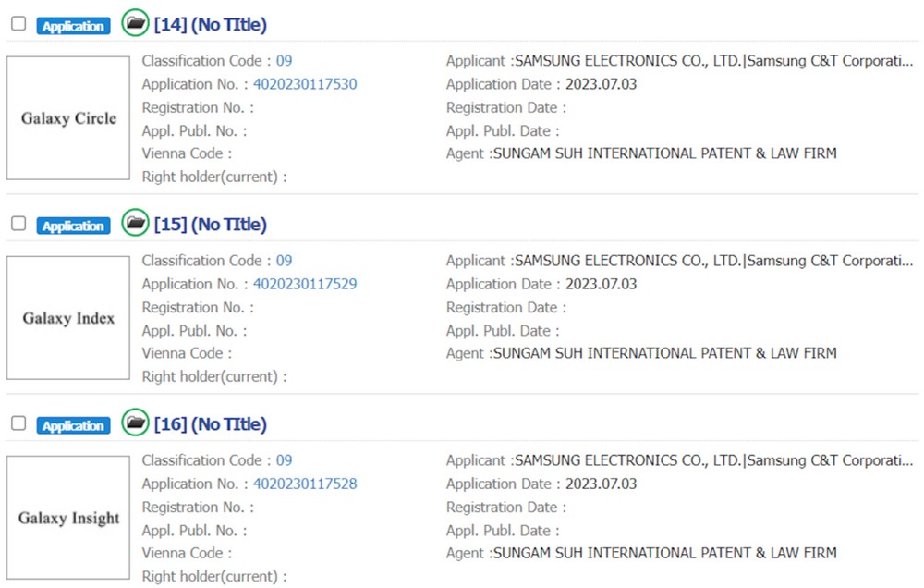Click the Application badge on result 14
This screenshot has height=588, width=924.
point(73,26)
